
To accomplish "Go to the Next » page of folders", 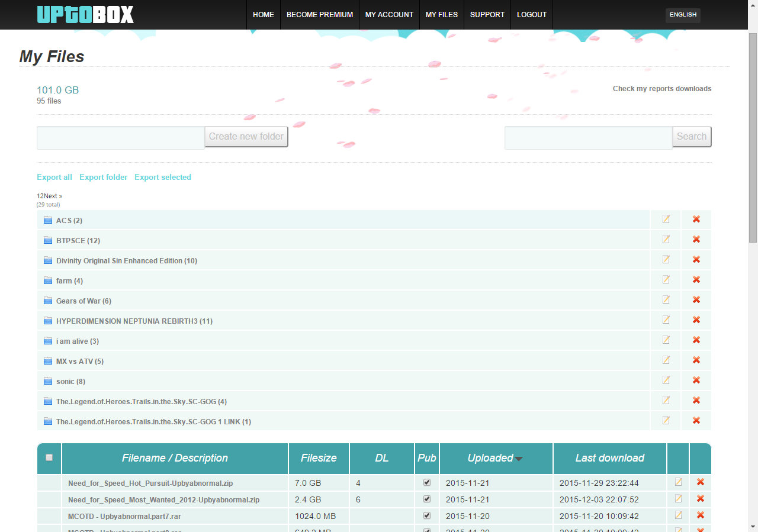I will point(53,196).
